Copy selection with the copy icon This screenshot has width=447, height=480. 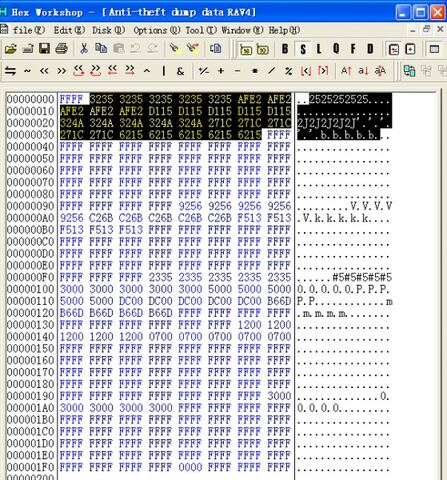[x=101, y=49]
